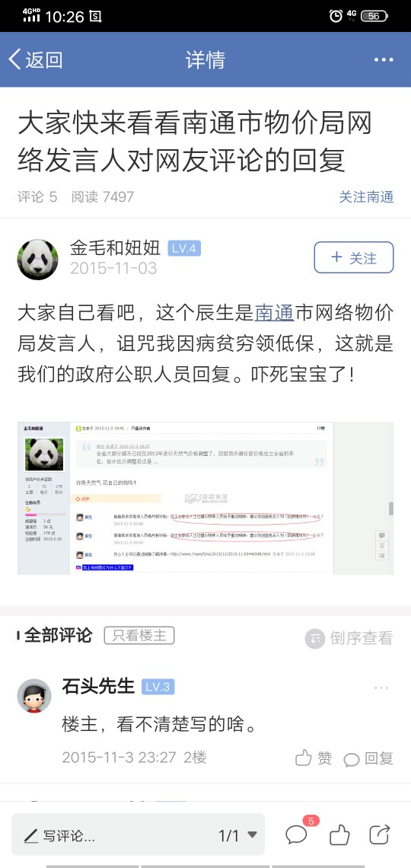Open the 南通 hyperlink in post text

(x=274, y=313)
